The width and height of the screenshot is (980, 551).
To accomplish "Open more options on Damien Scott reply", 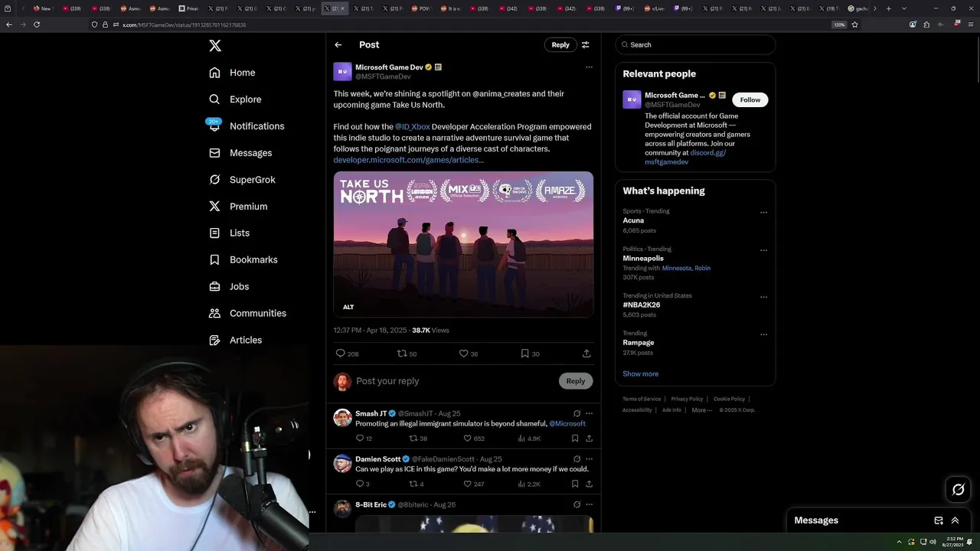I will coord(589,459).
